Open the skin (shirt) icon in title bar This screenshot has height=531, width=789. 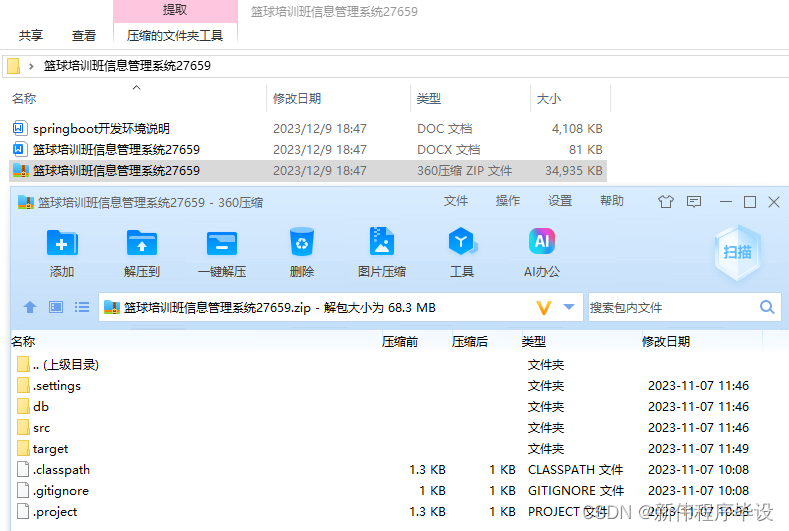click(x=666, y=202)
